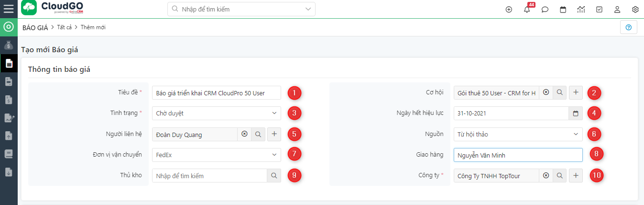Open the user profile icon

[x=617, y=9]
